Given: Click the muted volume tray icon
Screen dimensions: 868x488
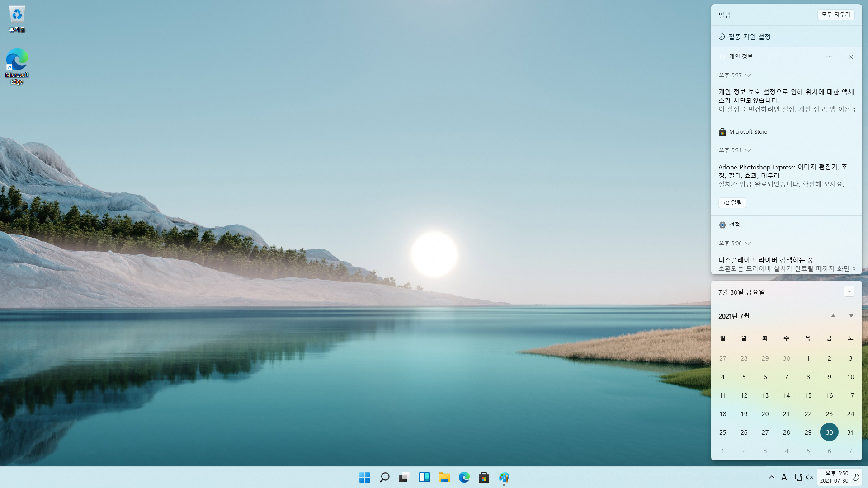Looking at the screenshot, I should point(809,477).
